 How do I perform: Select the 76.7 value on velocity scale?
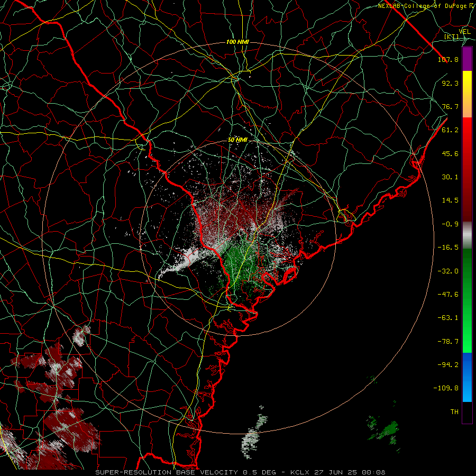pos(450,106)
